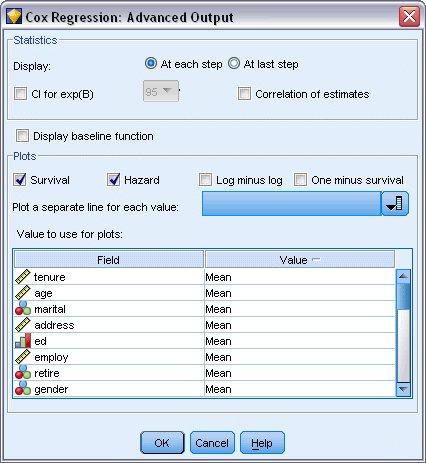Image resolution: width=426 pixels, height=463 pixels.
Task: Uncheck the Hazard plot checkbox
Action: coord(114,180)
